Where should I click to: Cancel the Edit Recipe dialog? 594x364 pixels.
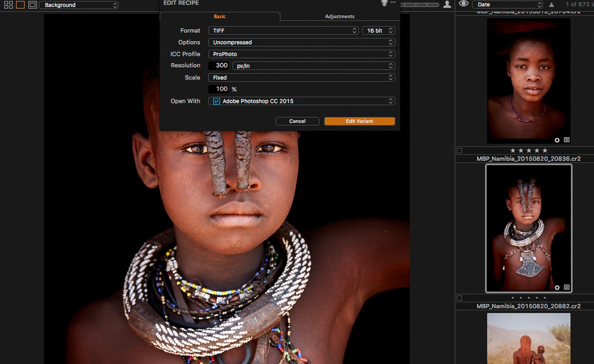click(297, 121)
